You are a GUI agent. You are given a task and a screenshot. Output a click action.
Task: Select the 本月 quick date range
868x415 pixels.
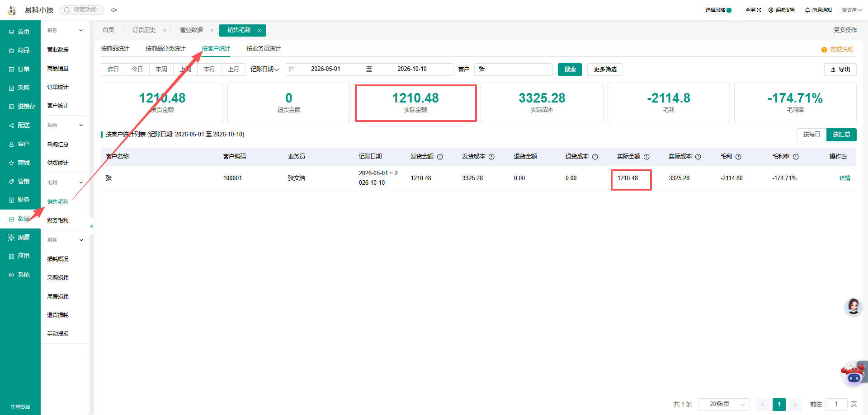pyautogui.click(x=209, y=69)
